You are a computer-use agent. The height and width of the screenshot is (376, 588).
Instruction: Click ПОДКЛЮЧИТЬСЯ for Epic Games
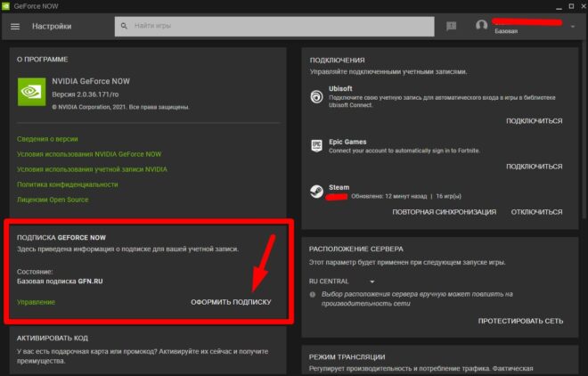(x=535, y=167)
